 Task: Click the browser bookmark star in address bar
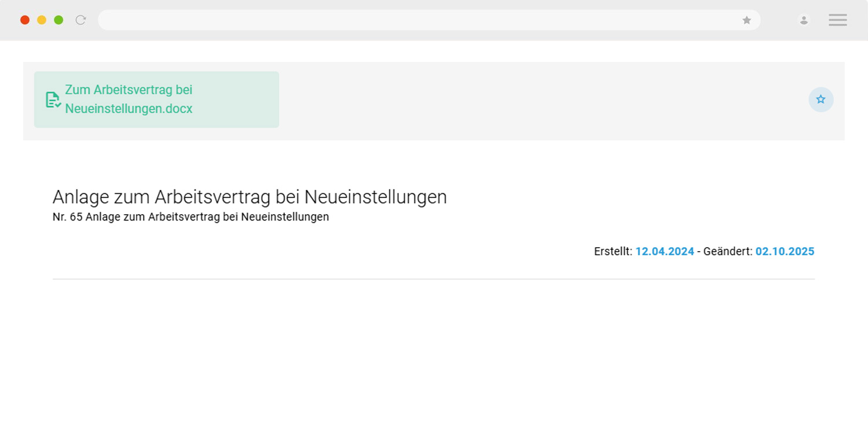pos(746,20)
